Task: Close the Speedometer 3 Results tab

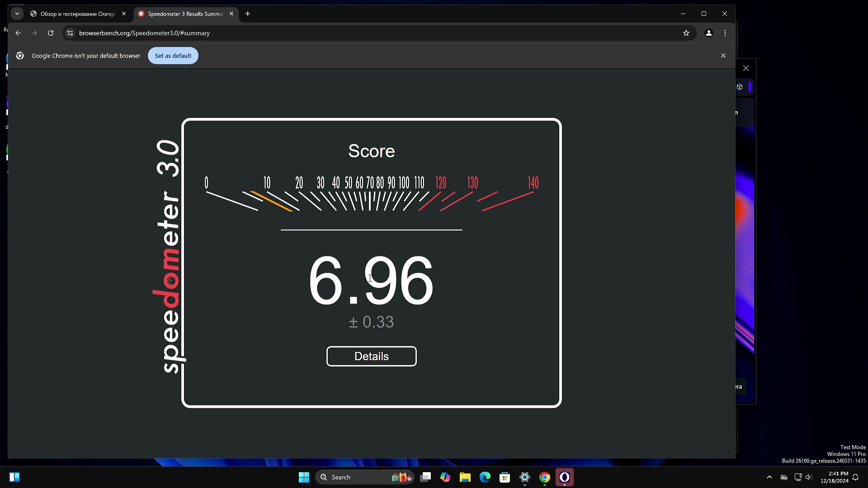Action: click(x=231, y=14)
